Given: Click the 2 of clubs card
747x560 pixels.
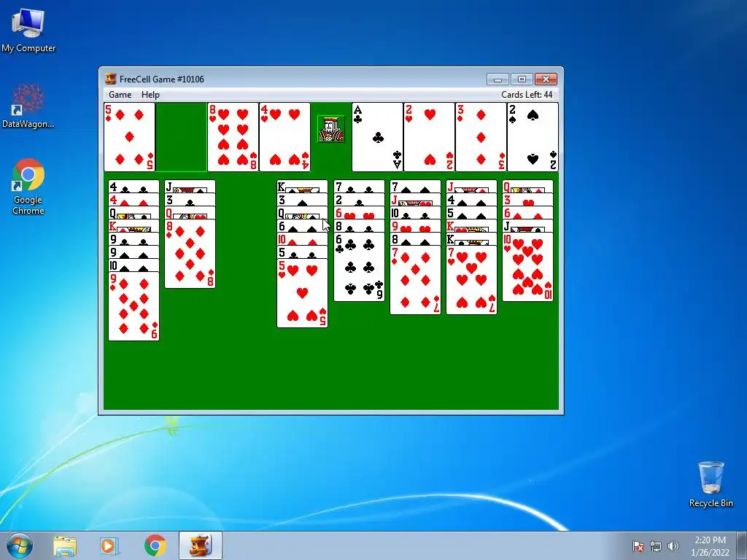Looking at the screenshot, I should click(359, 200).
